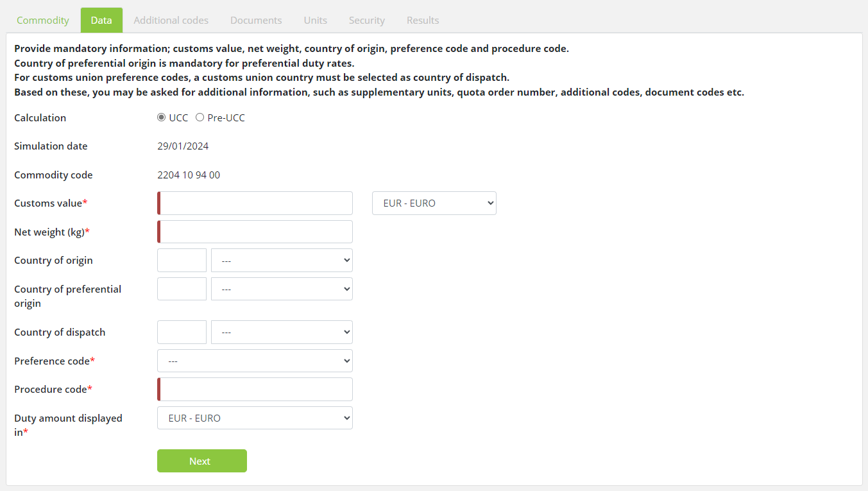
Task: Expand the Country of origin dropdown
Action: click(x=282, y=261)
